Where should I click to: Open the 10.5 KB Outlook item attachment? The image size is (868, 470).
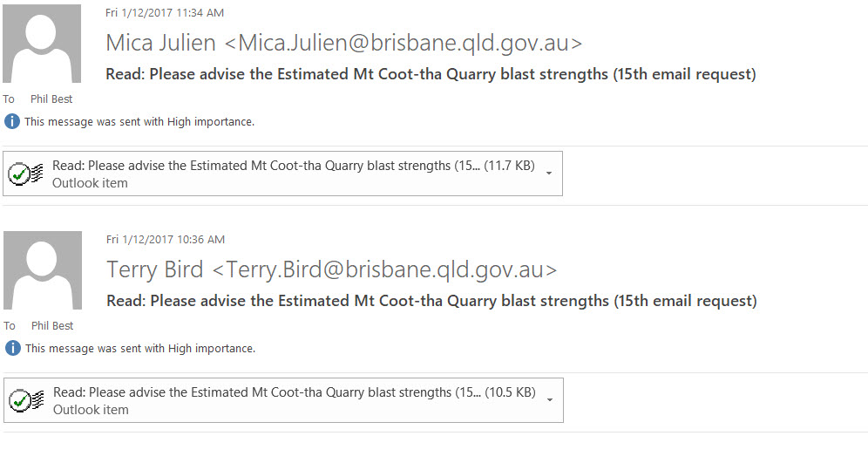283,400
